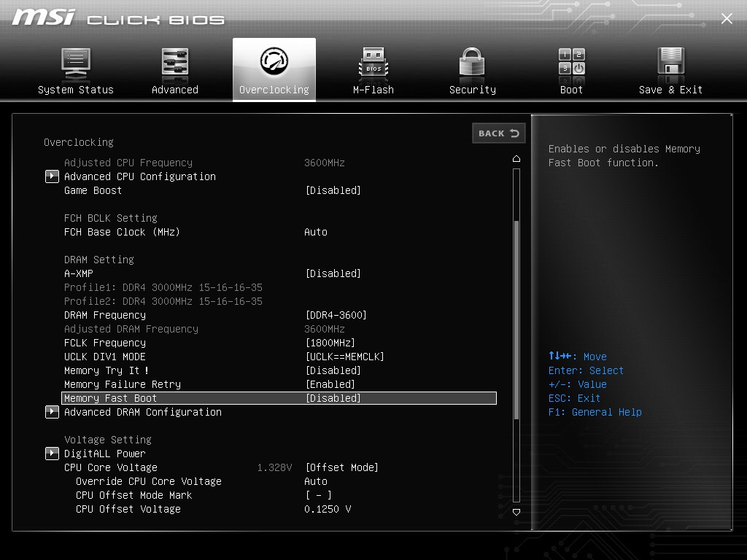This screenshot has height=560, width=747.
Task: Click Profile1: DDR4 3000MHz 15-16-16-35 text
Action: (163, 287)
